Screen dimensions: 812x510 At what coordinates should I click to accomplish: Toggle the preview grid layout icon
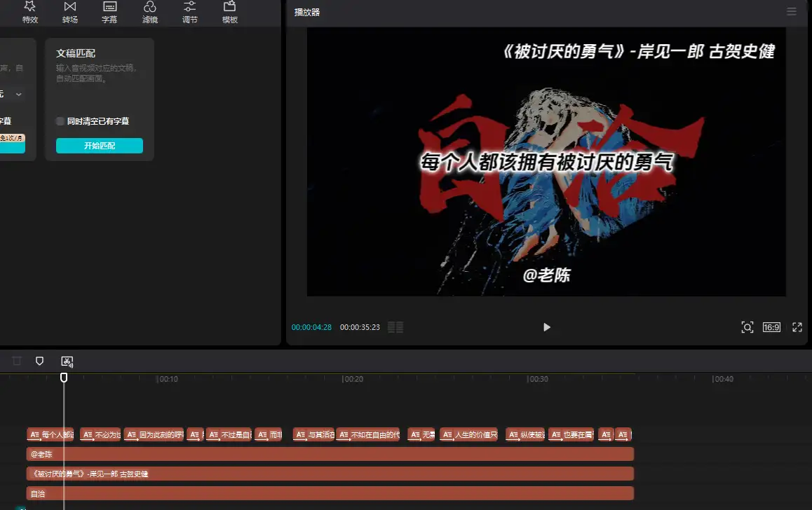[x=395, y=327]
